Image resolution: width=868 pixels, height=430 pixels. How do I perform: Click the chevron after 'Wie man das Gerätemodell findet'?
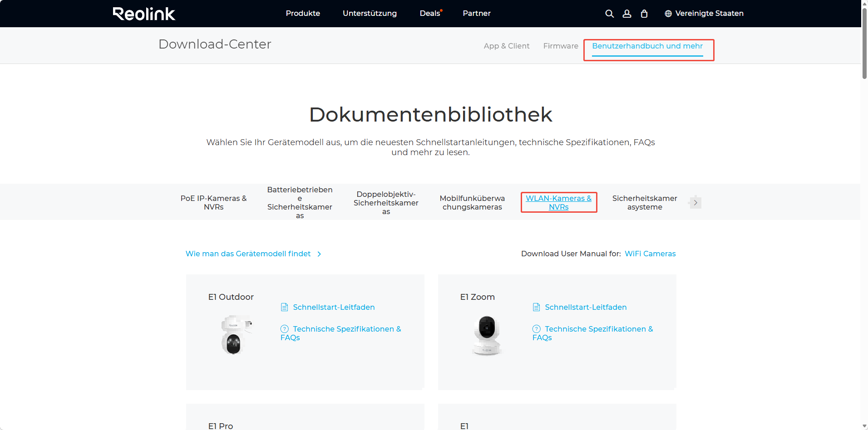point(319,254)
